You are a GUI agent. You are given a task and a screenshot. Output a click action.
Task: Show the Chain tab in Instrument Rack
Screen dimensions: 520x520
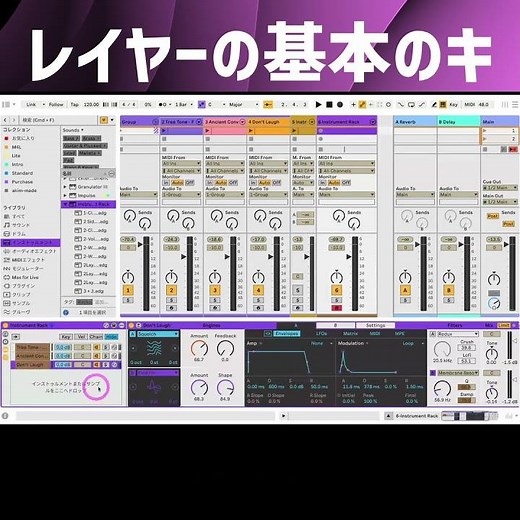[x=96, y=337]
